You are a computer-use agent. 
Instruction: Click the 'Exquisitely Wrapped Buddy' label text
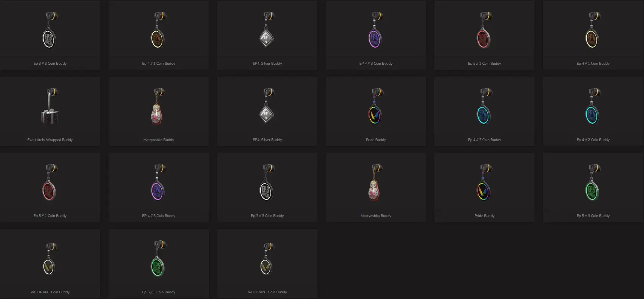click(x=50, y=140)
